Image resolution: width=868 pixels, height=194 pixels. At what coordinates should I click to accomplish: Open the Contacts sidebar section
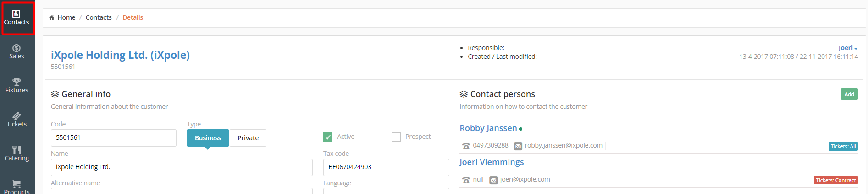17,18
